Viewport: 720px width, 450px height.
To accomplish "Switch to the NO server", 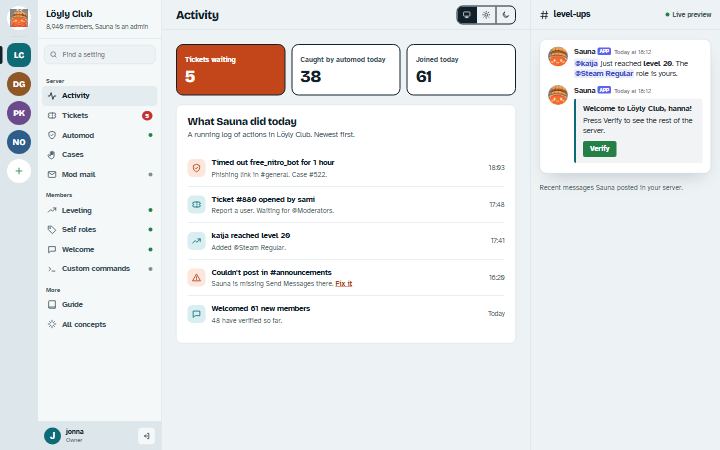I will tap(19, 142).
